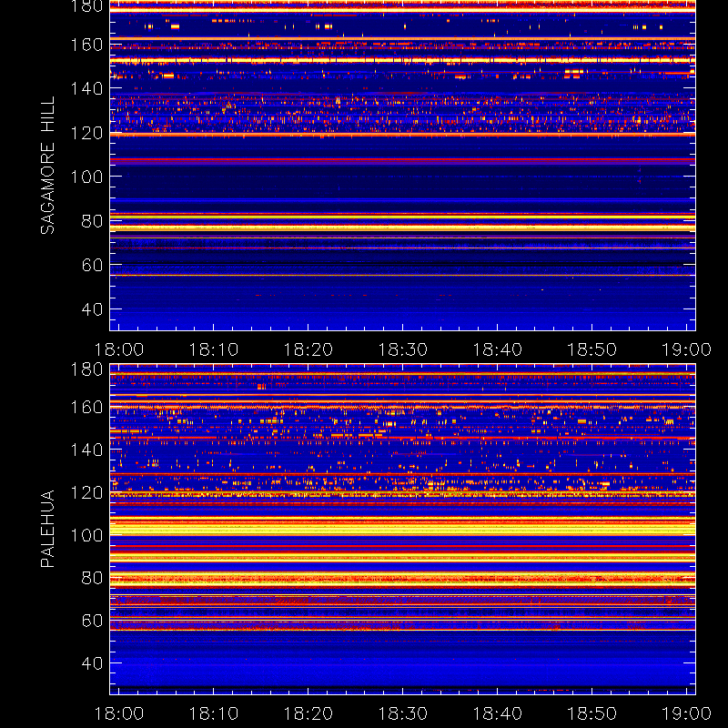The height and width of the screenshot is (728, 728).
Task: Click the 18:50 time label under Sagamore Hill plot
Action: tap(592, 349)
